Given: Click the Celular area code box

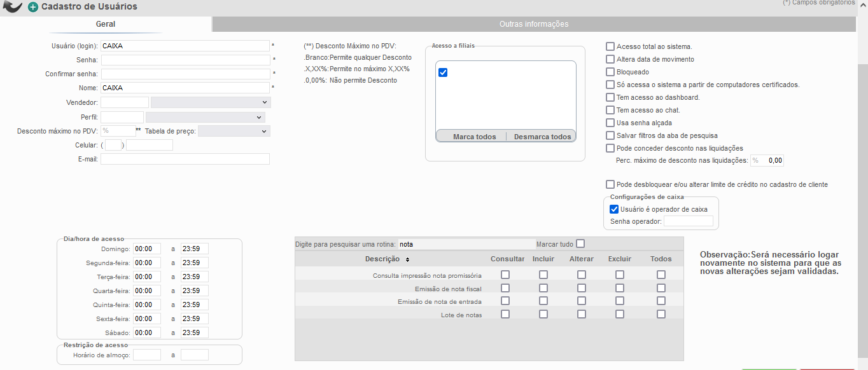Looking at the screenshot, I should (x=113, y=145).
